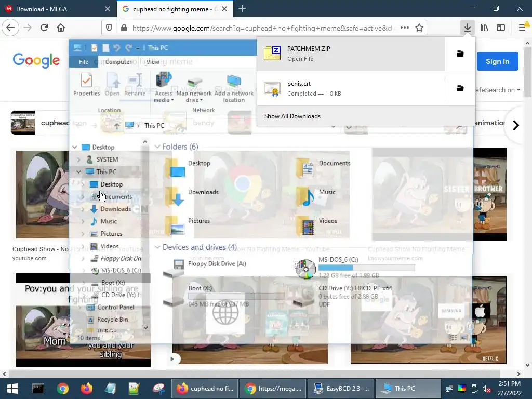Image resolution: width=532 pixels, height=399 pixels.
Task: Click the Firefox address bar URL
Action: [263, 28]
